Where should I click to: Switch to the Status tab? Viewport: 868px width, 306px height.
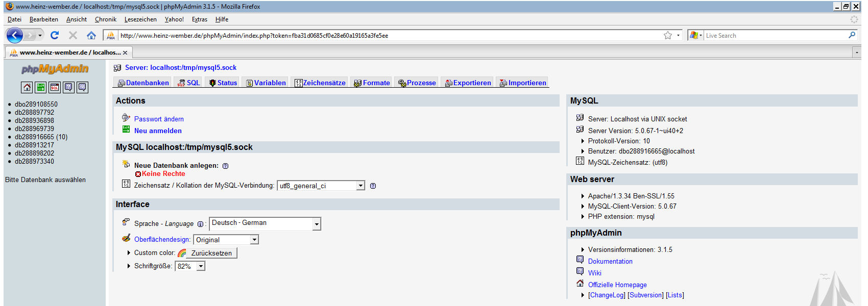click(x=223, y=83)
